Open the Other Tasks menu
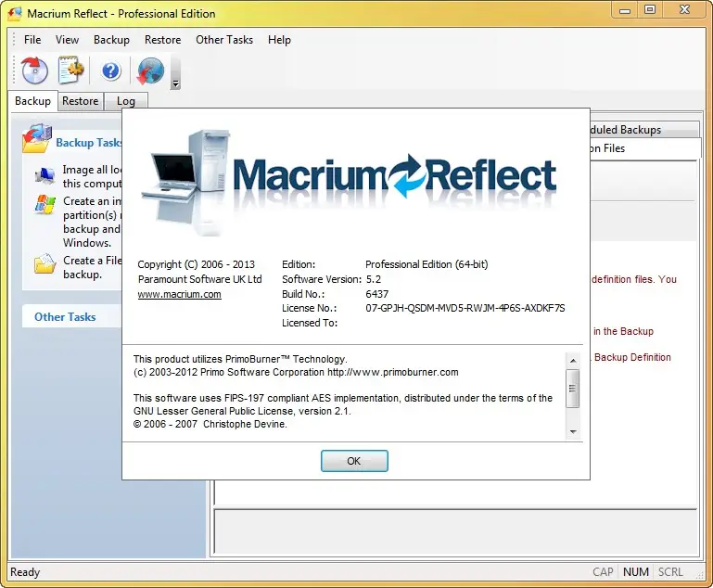Screen dimensions: 713x588 pos(224,40)
